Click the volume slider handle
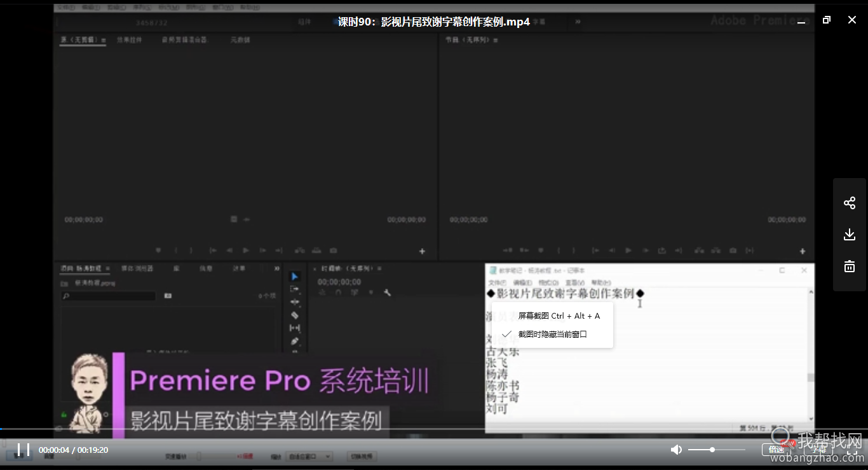 (712, 450)
